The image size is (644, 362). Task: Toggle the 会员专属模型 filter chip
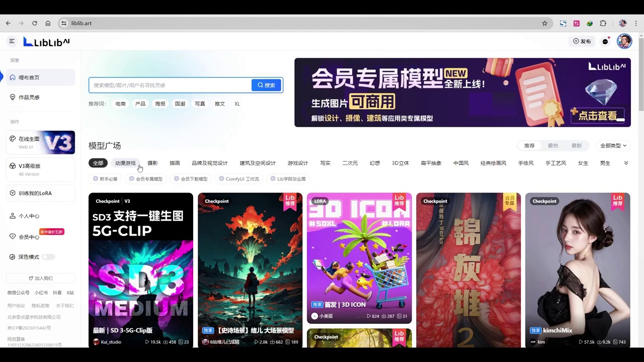click(146, 179)
